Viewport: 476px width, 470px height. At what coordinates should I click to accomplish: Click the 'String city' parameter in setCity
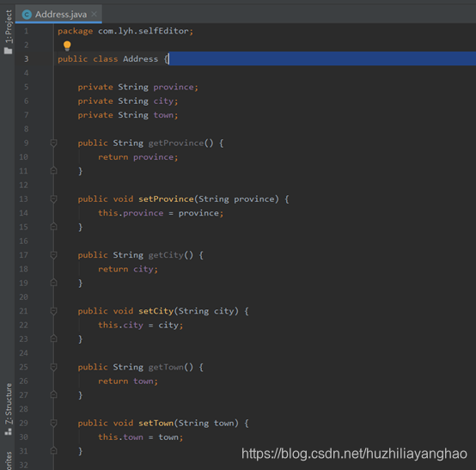(206, 311)
